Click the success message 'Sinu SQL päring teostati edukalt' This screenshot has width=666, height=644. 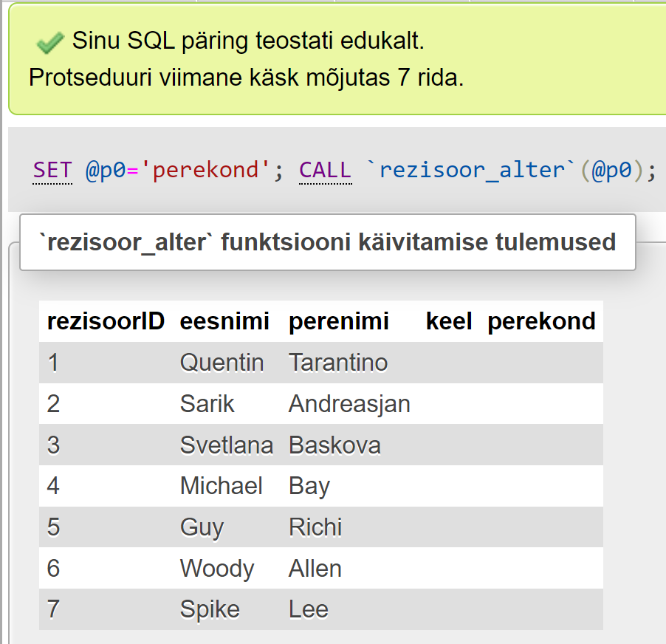[x=248, y=41]
